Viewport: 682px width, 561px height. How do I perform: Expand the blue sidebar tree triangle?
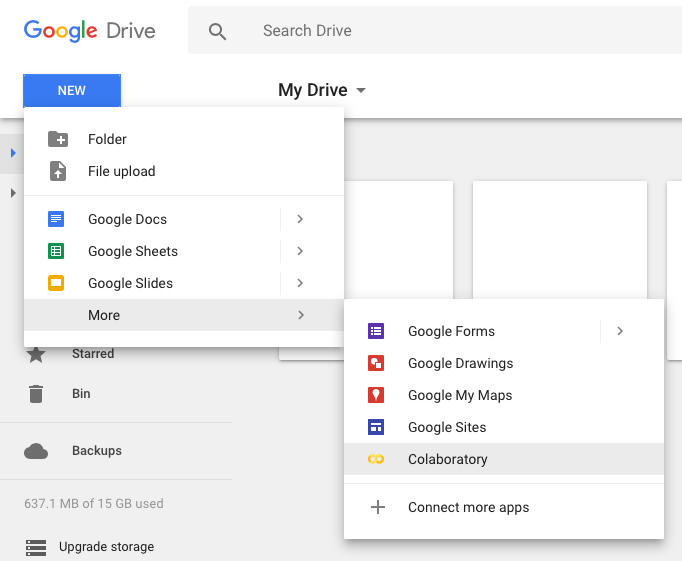[13, 153]
